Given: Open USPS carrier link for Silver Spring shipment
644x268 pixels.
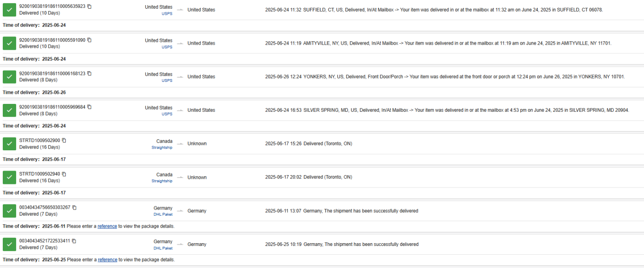Looking at the screenshot, I should [x=167, y=114].
